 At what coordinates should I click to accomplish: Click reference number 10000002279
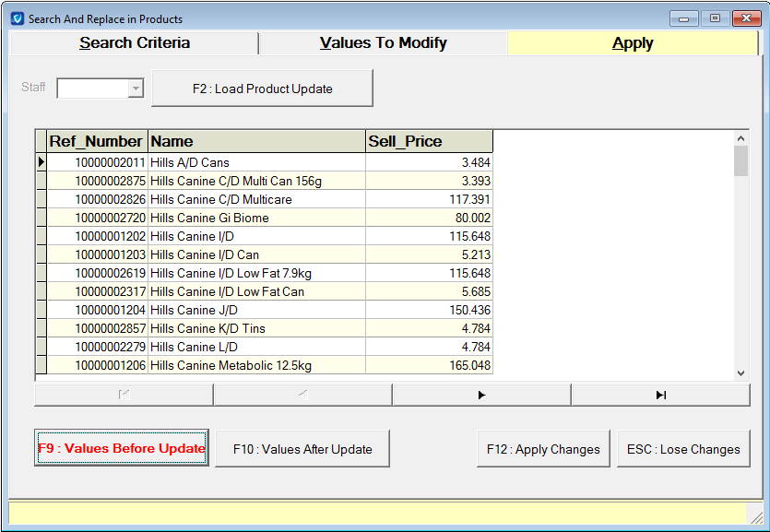coord(97,347)
